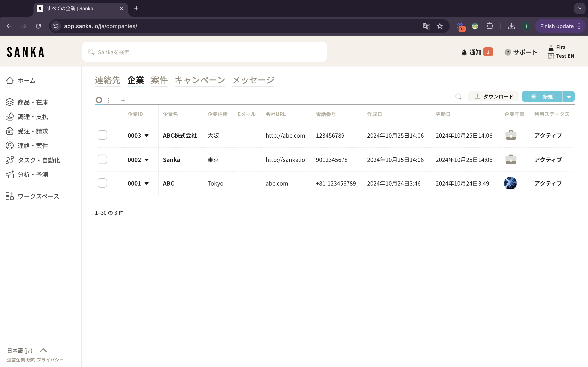
Task: Open タスク・自動化 icon in sidebar
Action: 10,160
